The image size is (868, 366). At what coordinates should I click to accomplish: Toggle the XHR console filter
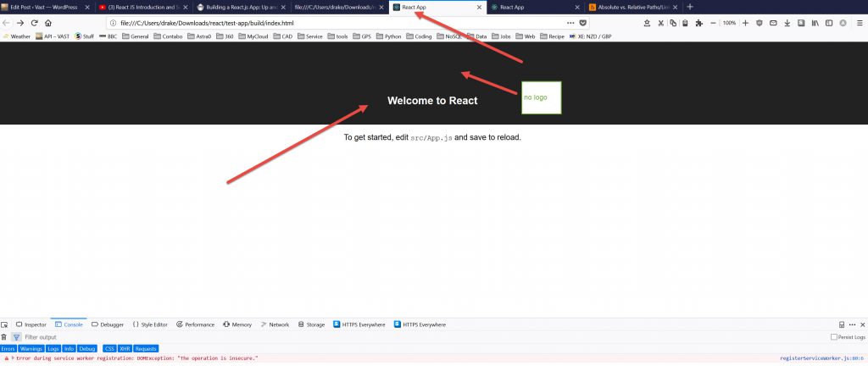(125, 348)
